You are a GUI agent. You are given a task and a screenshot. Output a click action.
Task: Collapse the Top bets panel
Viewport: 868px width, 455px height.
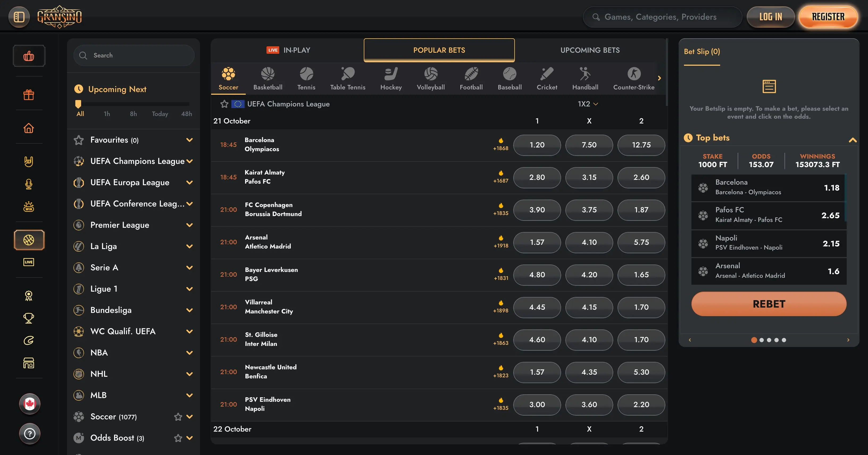pos(853,139)
